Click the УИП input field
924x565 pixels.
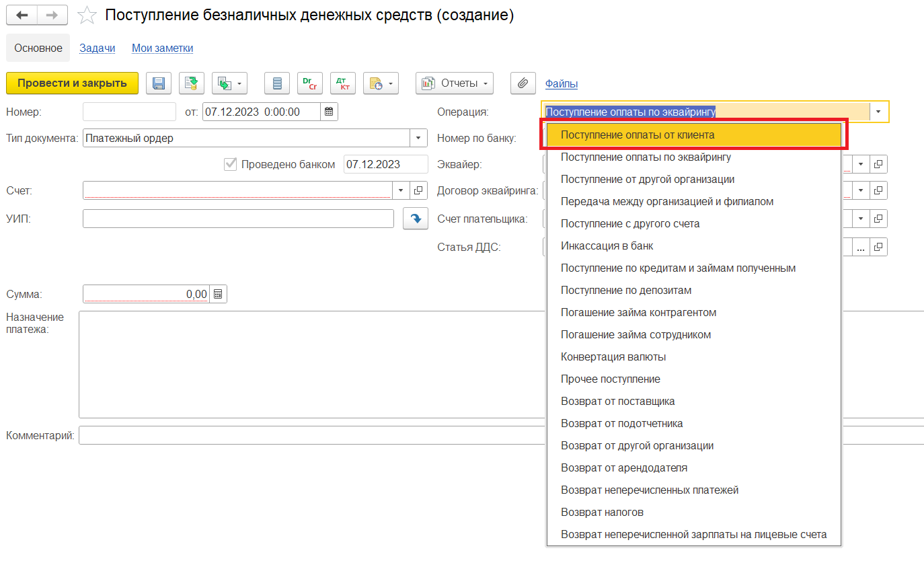(x=239, y=219)
